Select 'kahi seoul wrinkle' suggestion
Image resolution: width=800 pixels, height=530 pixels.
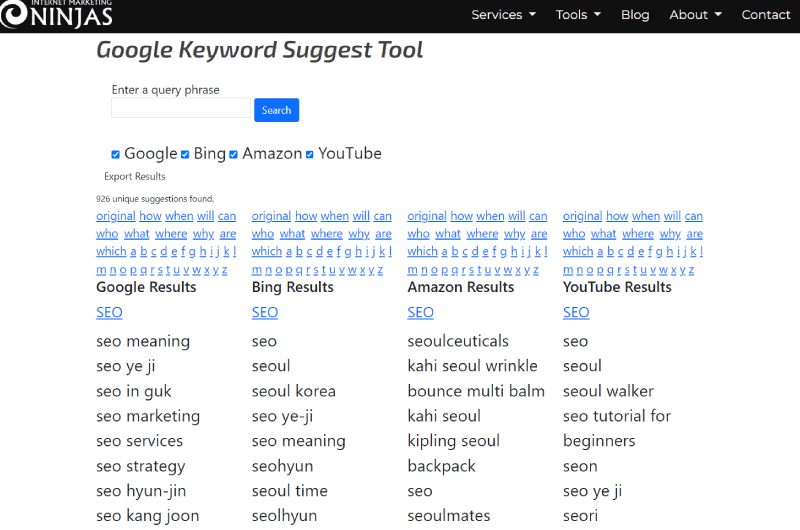(x=472, y=366)
